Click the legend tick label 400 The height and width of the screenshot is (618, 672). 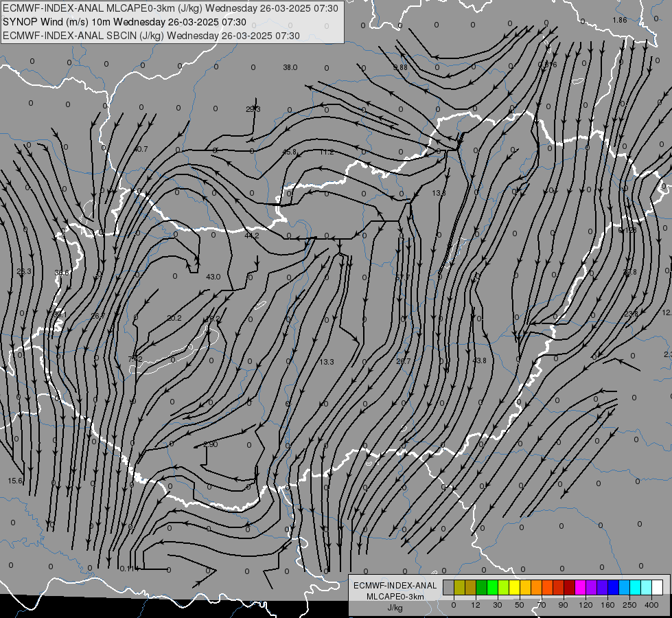(x=651, y=605)
